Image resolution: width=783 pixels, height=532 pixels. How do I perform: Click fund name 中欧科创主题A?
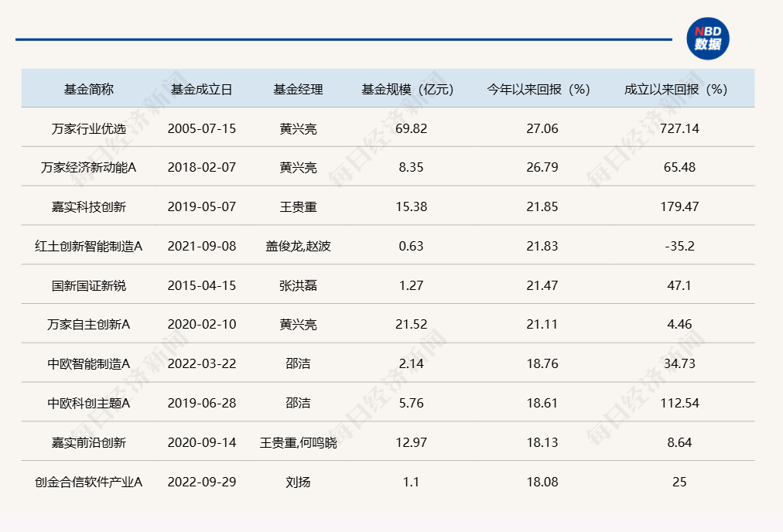click(x=89, y=403)
